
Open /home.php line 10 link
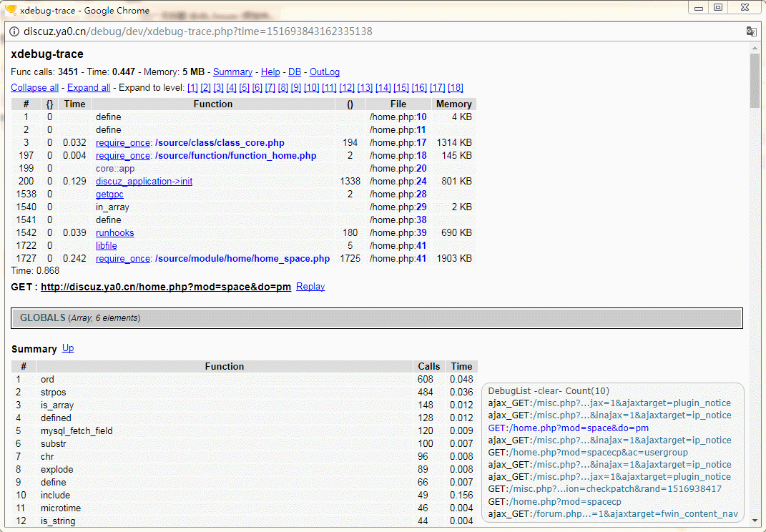coord(421,117)
